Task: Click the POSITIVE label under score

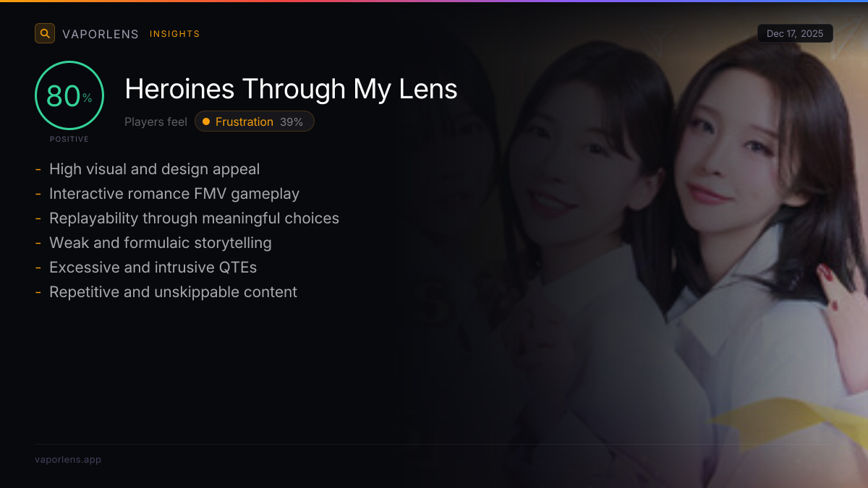Action: (x=69, y=139)
